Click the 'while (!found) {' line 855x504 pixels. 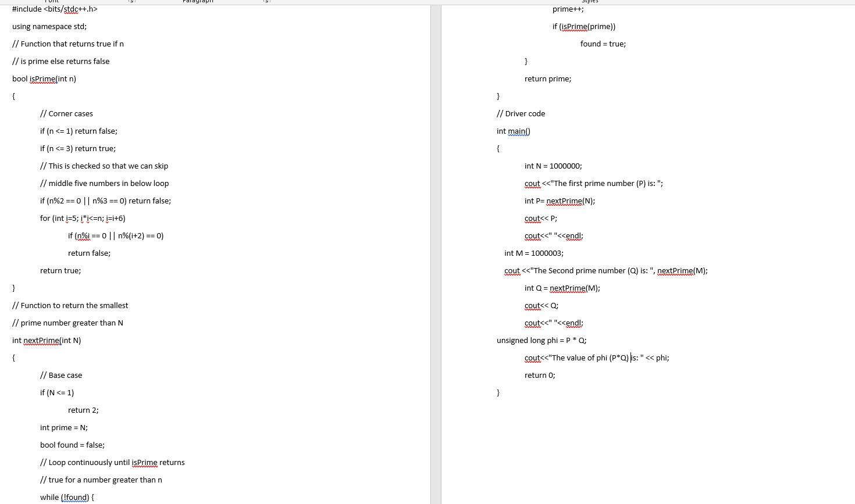click(67, 497)
